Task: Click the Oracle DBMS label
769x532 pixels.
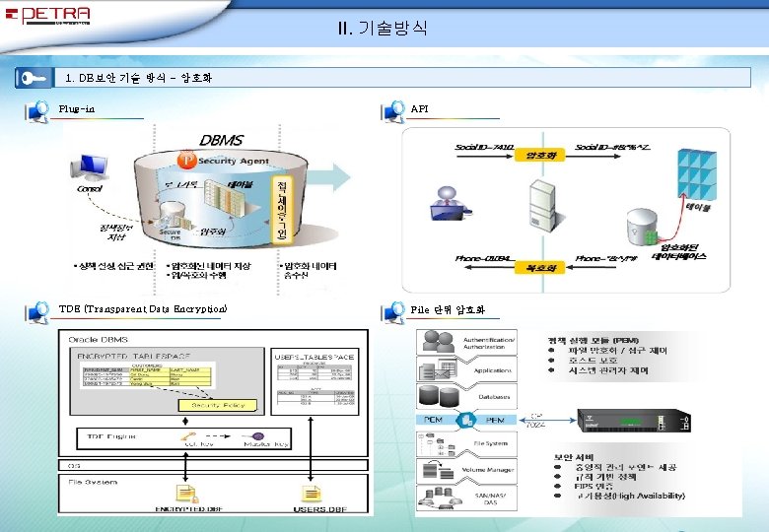Action: (98, 340)
